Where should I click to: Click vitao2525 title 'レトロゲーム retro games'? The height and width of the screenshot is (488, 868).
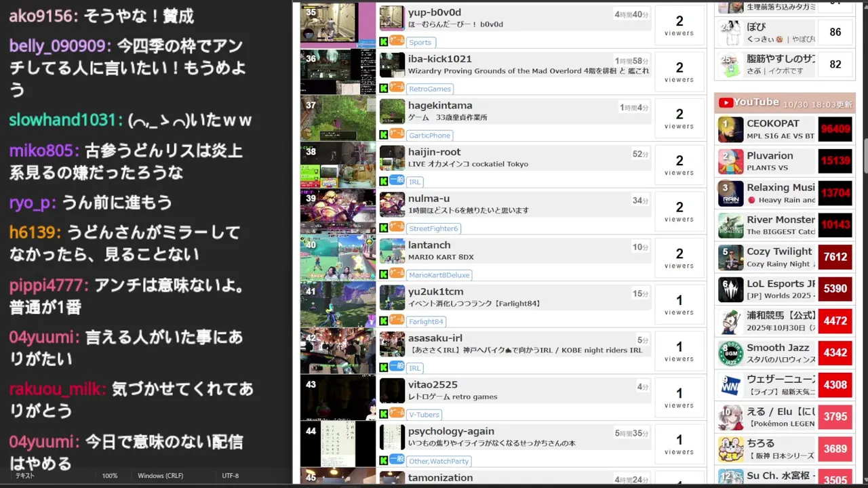coord(452,396)
